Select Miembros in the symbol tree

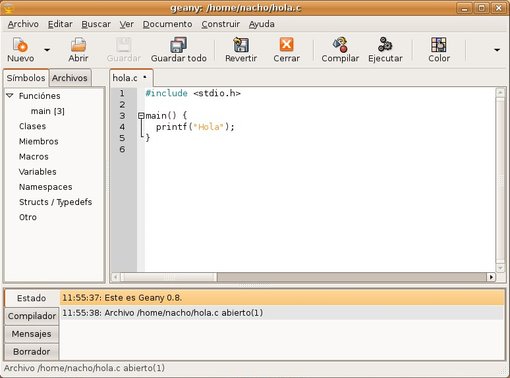point(39,141)
